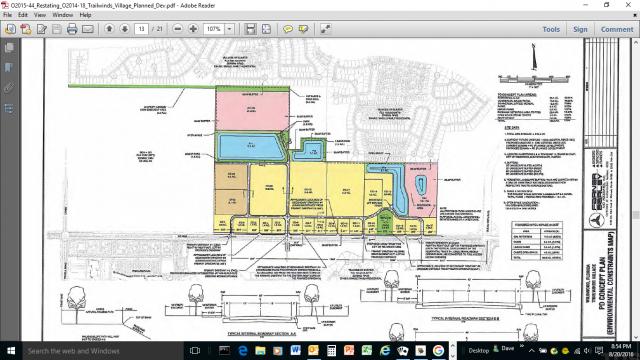640x360 pixels.
Task: Zoom out using the minus button
Action: 177,29
